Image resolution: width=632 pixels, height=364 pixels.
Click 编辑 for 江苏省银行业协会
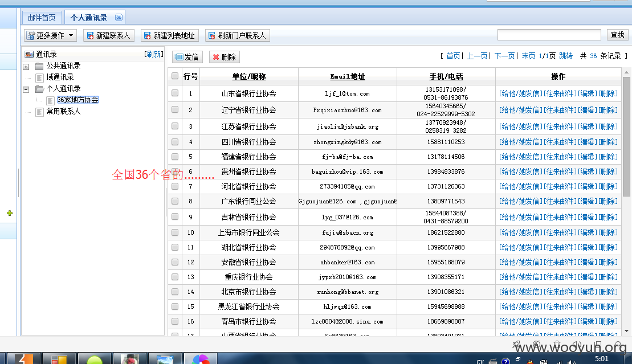tap(587, 126)
